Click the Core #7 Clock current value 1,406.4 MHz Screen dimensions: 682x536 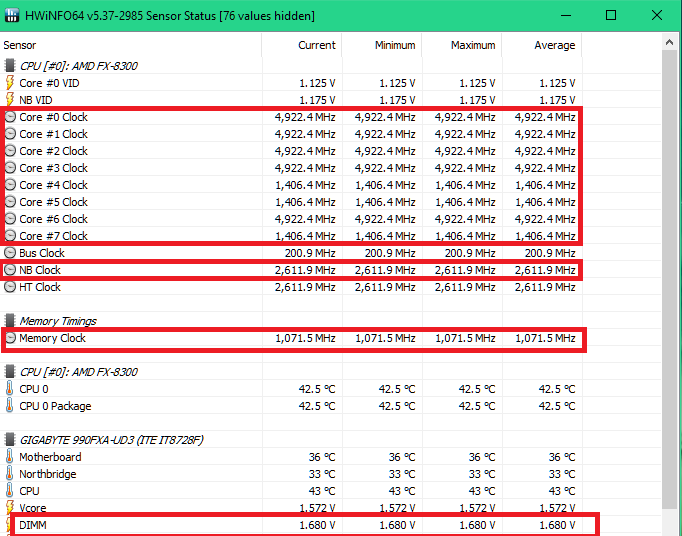(x=305, y=236)
